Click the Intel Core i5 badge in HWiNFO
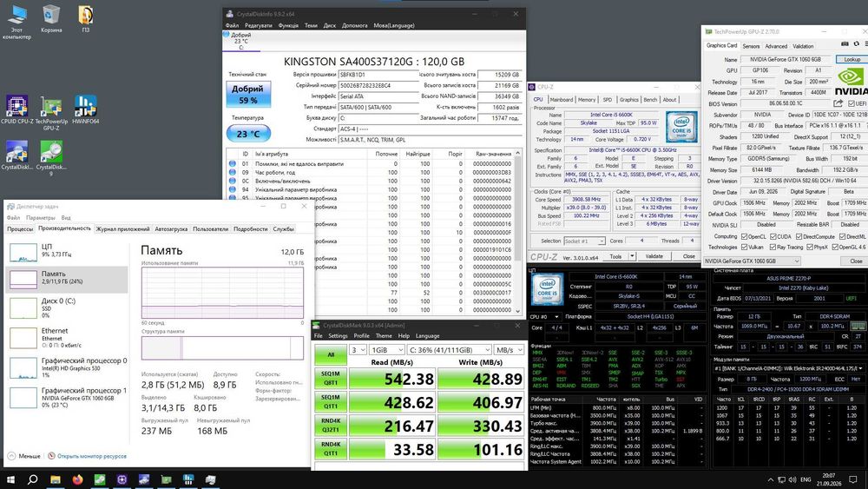Screen dimensions: 868x489 [548, 289]
